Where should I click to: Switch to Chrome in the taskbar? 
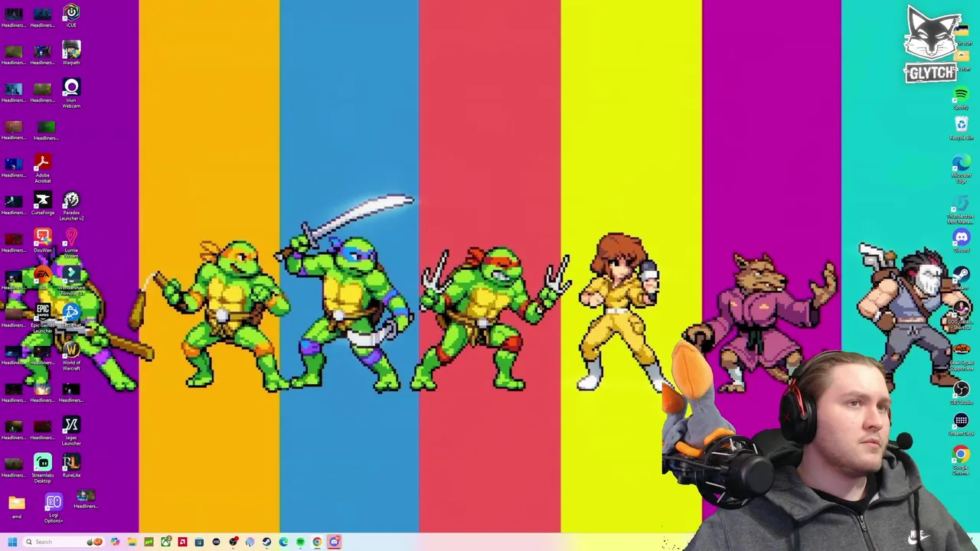[x=317, y=542]
